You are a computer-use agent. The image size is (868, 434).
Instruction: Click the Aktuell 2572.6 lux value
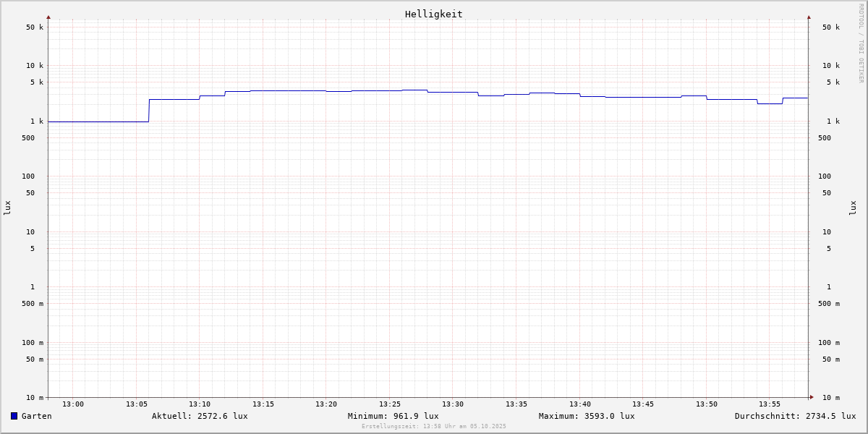[200, 416]
